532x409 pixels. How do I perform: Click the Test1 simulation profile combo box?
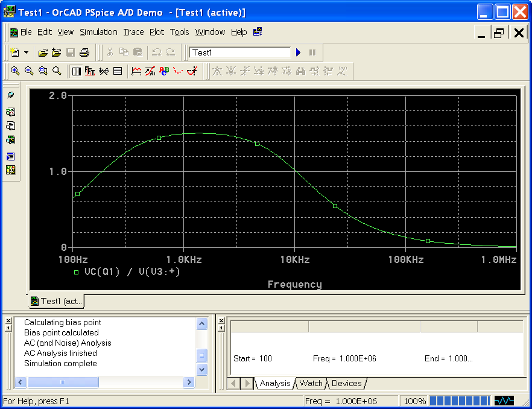click(239, 52)
